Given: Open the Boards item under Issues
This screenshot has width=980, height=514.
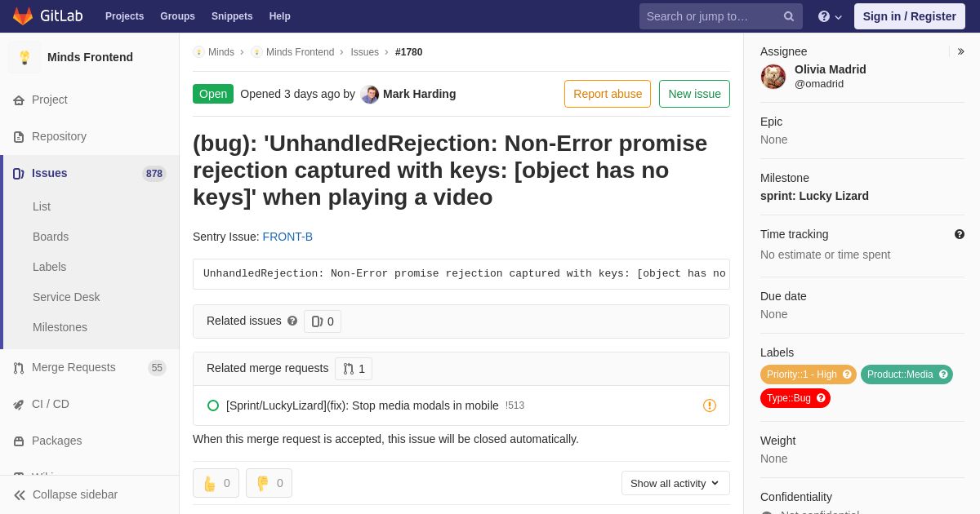Looking at the screenshot, I should tap(51, 237).
